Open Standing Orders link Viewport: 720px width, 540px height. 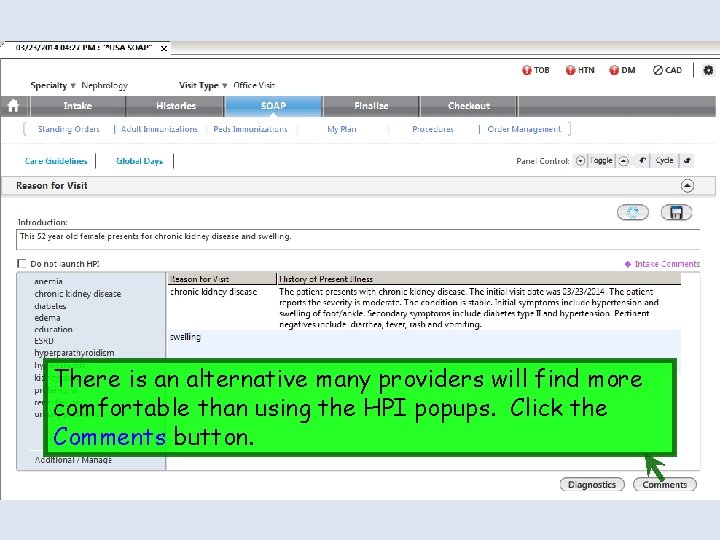(x=68, y=129)
